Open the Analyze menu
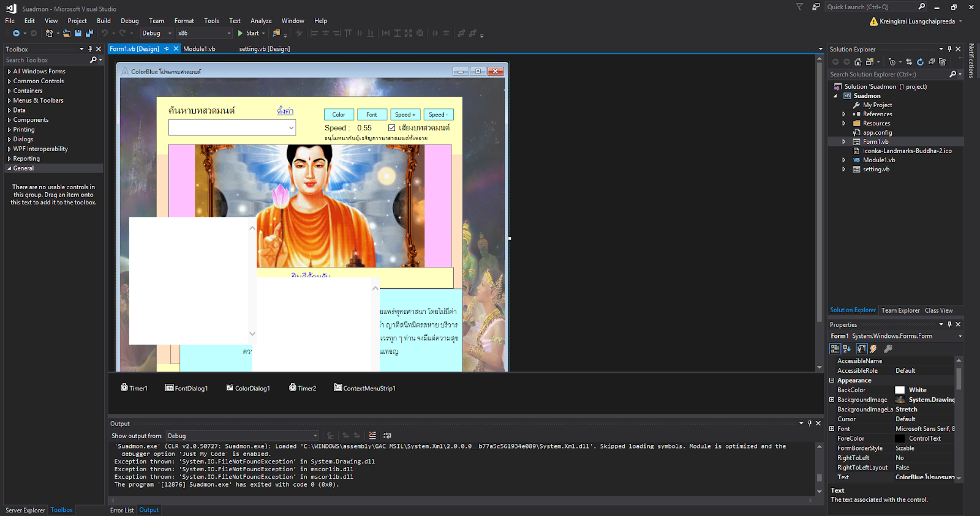Image resolution: width=980 pixels, height=516 pixels. point(261,21)
